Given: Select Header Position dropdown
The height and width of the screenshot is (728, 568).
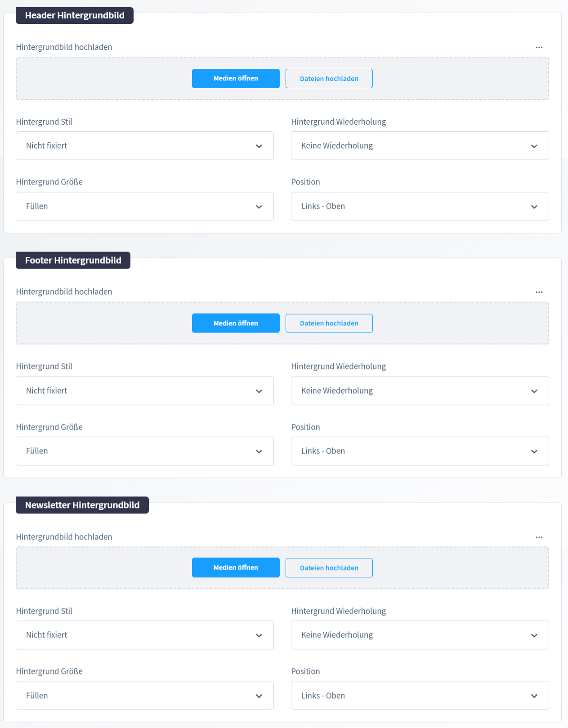Looking at the screenshot, I should click(x=420, y=207).
